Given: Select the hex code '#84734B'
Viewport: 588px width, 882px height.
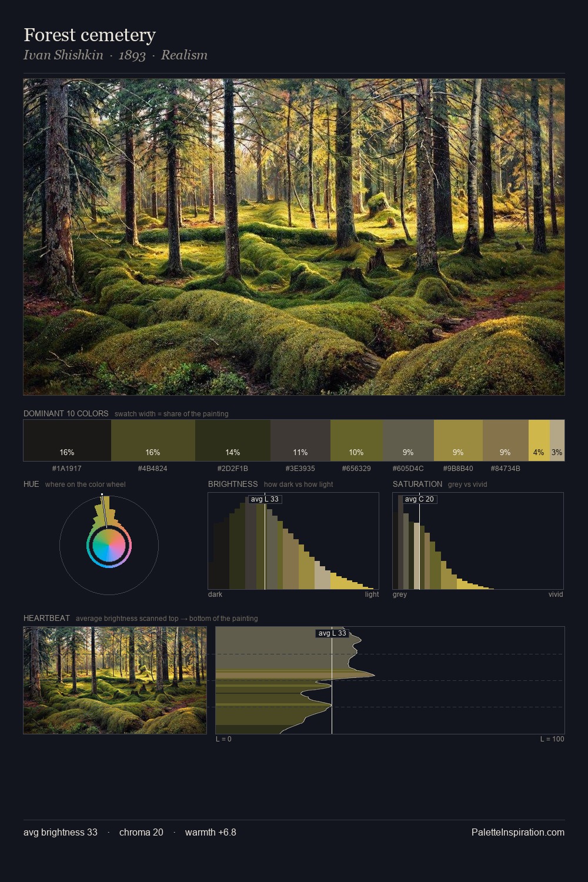Looking at the screenshot, I should click(505, 469).
